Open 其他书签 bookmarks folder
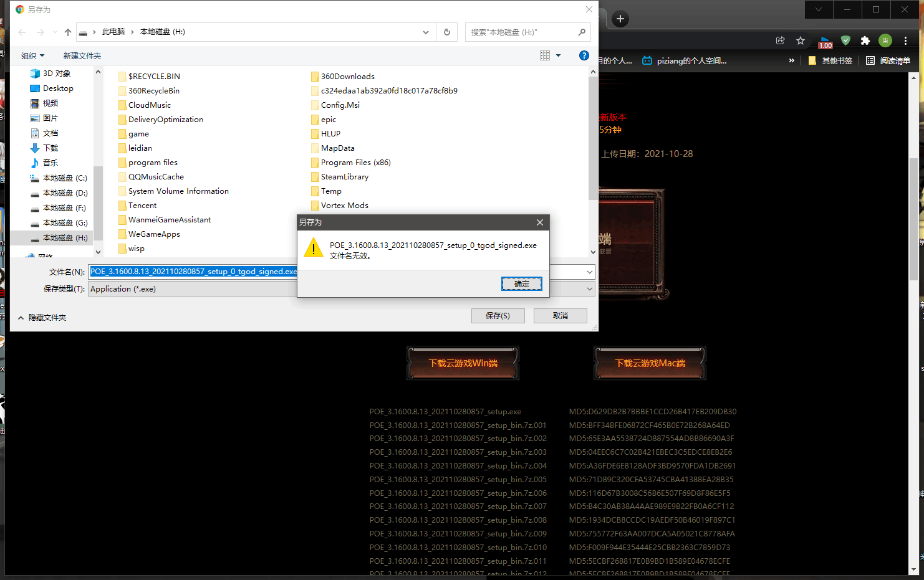Image resolution: width=924 pixels, height=580 pixels. tap(830, 60)
